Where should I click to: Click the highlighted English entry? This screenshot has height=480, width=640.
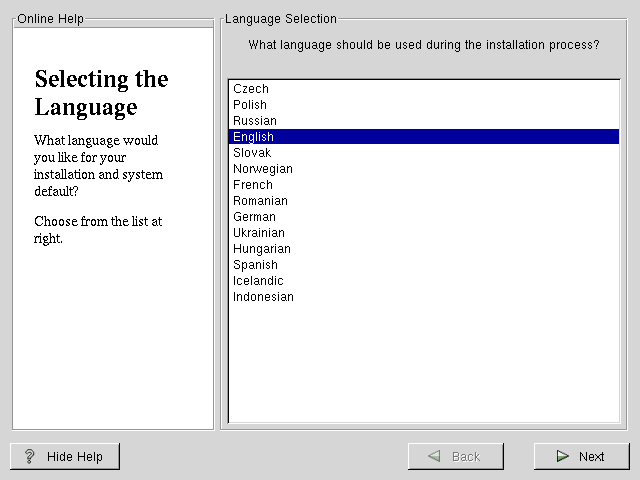(253, 137)
